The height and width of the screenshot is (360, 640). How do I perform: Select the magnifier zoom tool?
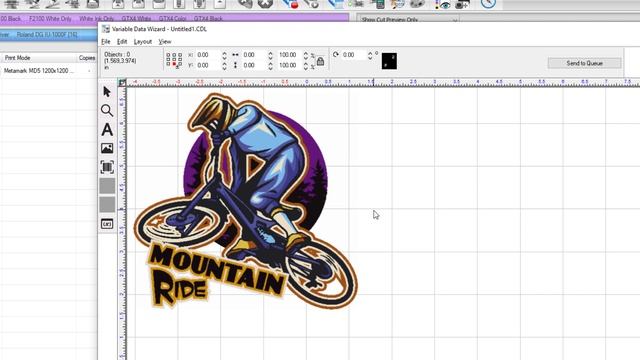pyautogui.click(x=107, y=110)
